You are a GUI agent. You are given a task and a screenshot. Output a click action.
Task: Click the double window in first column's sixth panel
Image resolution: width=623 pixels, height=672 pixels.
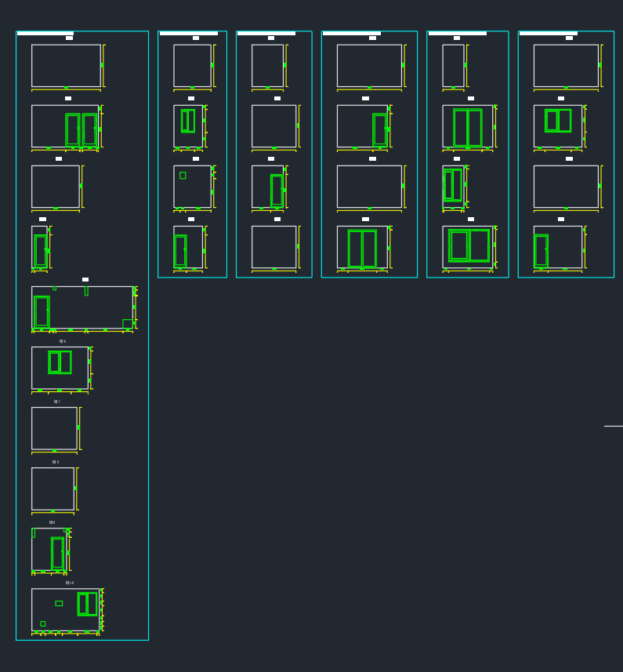point(60,362)
